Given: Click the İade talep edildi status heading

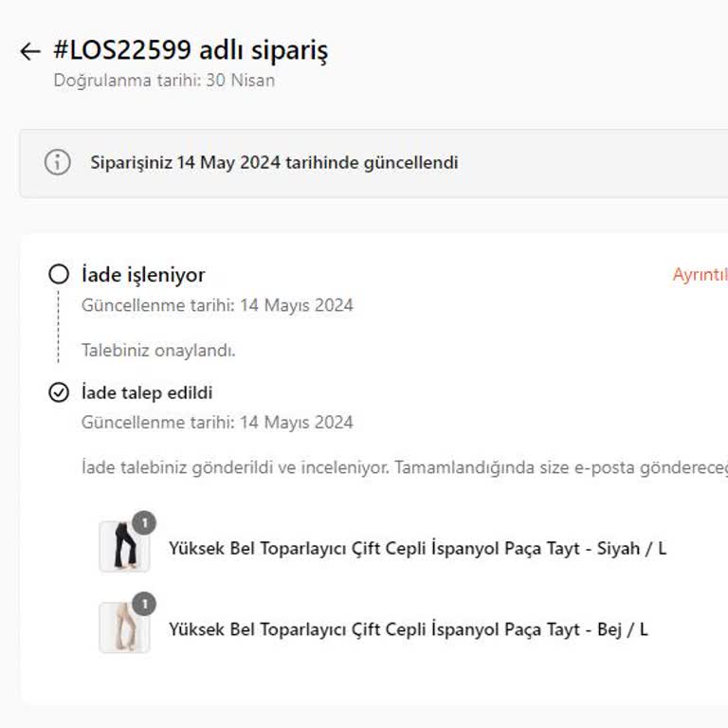Looking at the screenshot, I should coord(147,392).
